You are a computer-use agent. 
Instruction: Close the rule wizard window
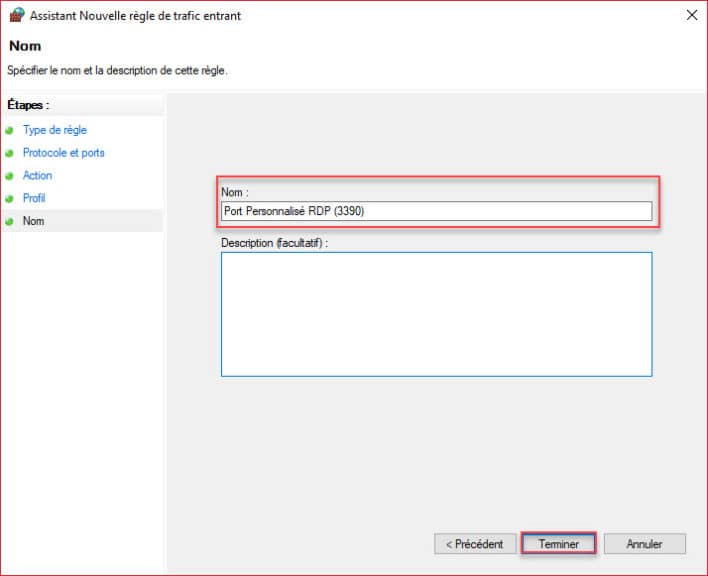tap(692, 15)
